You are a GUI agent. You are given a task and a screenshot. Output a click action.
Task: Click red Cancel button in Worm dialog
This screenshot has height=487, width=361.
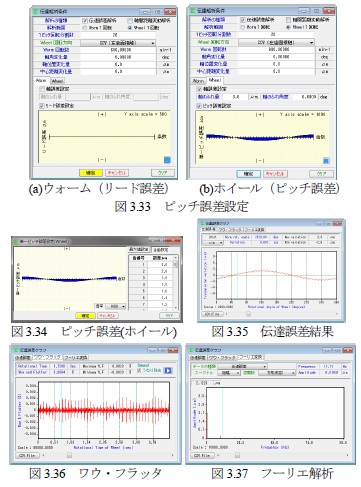pos(117,173)
